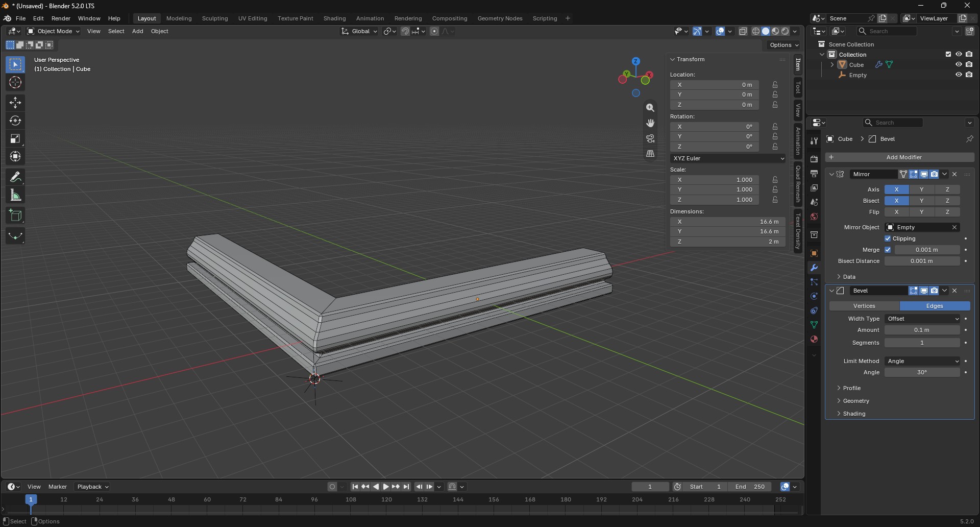Play the animation forward
Viewport: 980px width, 527px height.
pos(386,487)
